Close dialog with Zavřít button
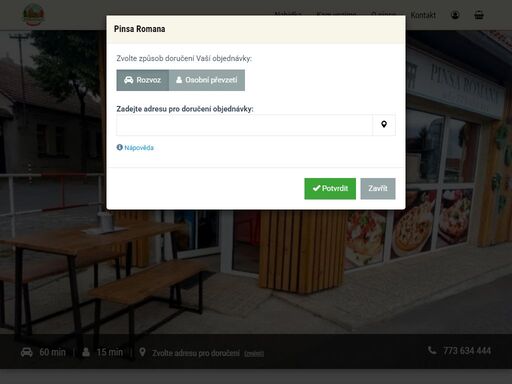Screen dimensions: 512x384 coord(378,189)
